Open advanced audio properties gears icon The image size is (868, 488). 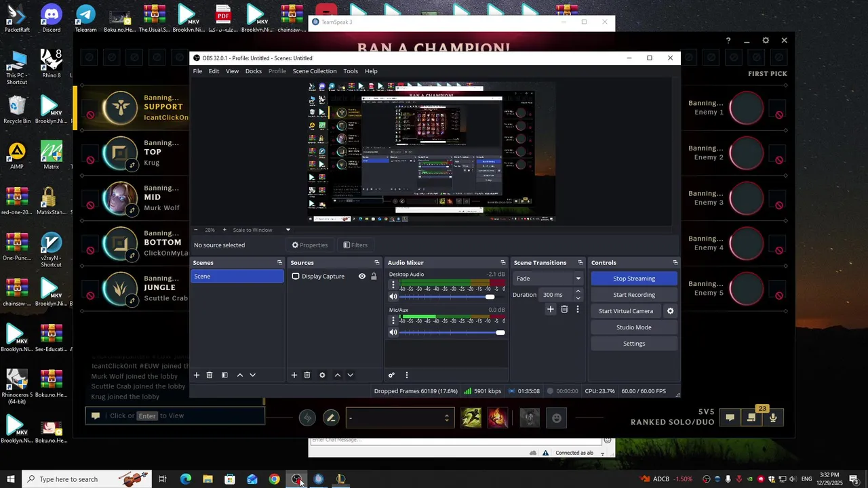(391, 375)
